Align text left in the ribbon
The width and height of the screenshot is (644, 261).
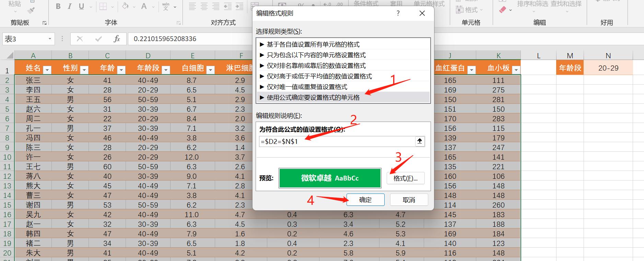click(x=192, y=7)
